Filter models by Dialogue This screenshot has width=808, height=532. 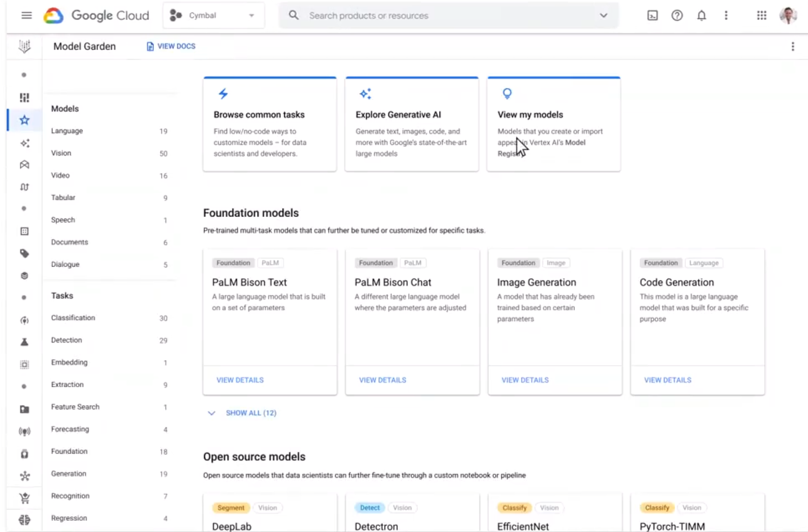(x=109, y=264)
